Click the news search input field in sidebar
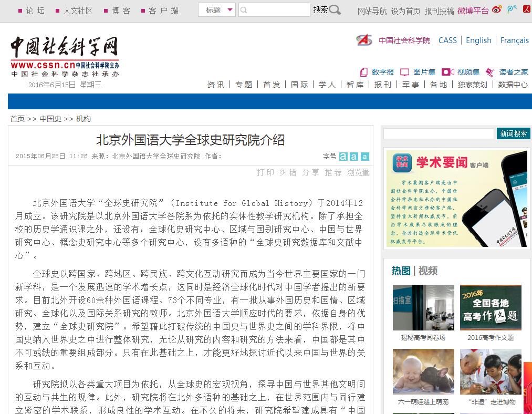 (x=439, y=133)
